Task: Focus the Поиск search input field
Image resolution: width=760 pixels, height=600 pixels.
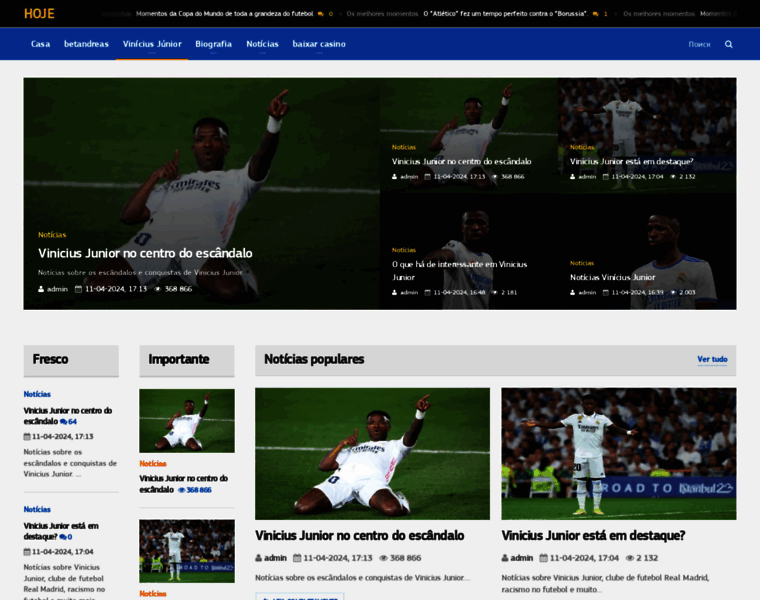Action: point(699,44)
